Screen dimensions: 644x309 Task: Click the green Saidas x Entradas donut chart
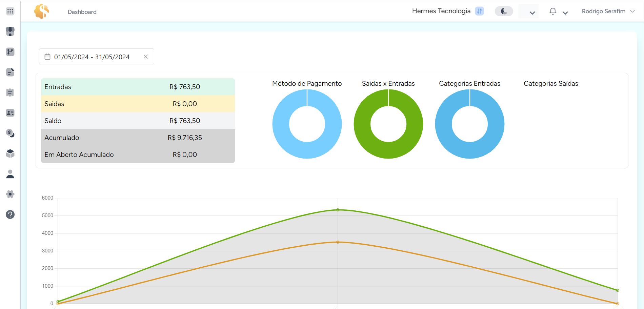click(x=388, y=124)
